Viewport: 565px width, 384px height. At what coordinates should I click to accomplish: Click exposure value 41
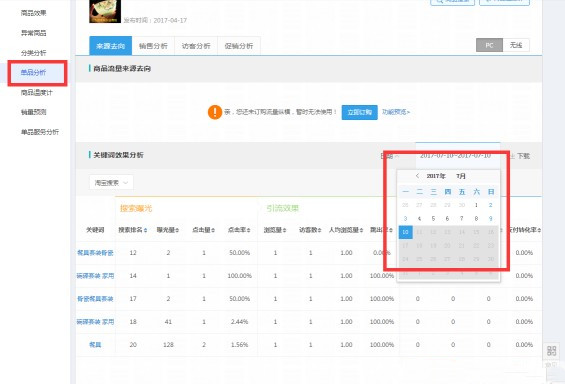168,322
